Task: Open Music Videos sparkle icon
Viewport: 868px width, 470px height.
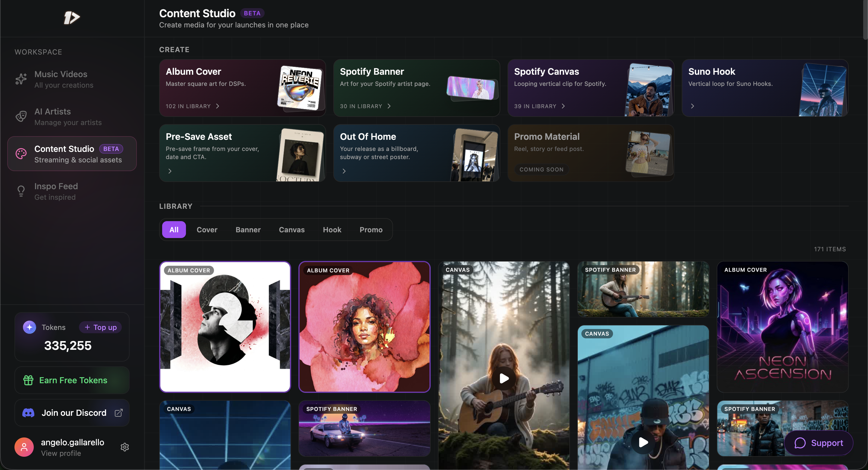Action: [x=21, y=79]
